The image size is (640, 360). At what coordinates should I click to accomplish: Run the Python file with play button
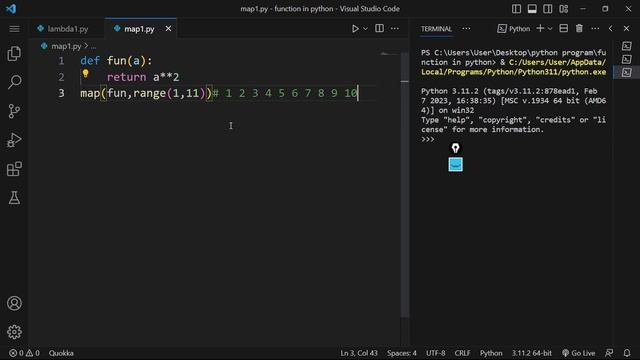pyautogui.click(x=355, y=29)
